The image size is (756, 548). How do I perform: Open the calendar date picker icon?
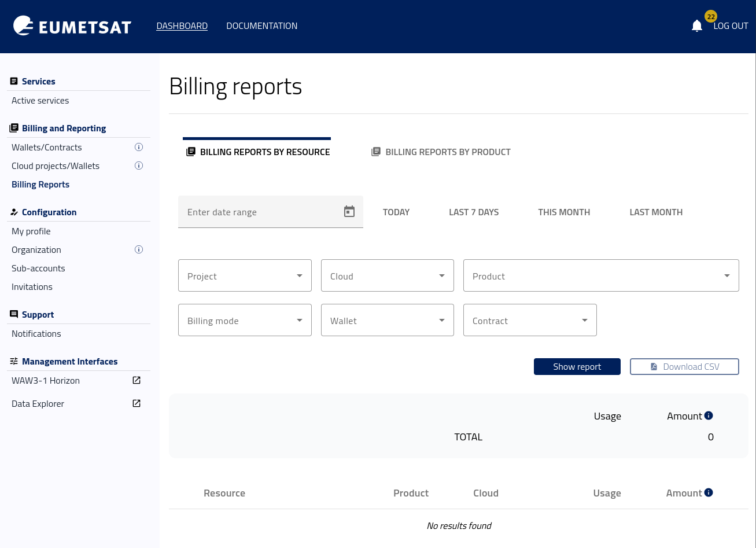tap(349, 212)
